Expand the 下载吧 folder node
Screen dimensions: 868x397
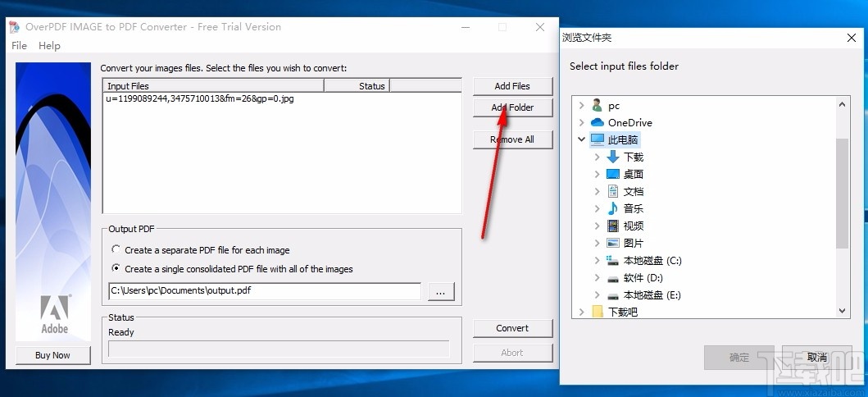point(581,313)
